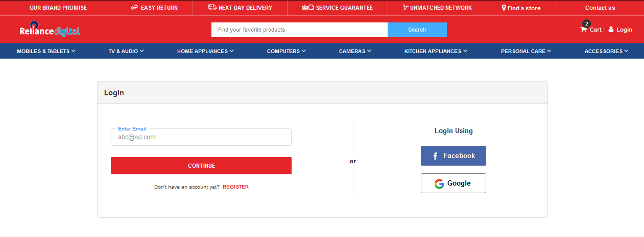Screen dimensions: 644x237
Task: Click the Login panel heading
Action: 114,93
